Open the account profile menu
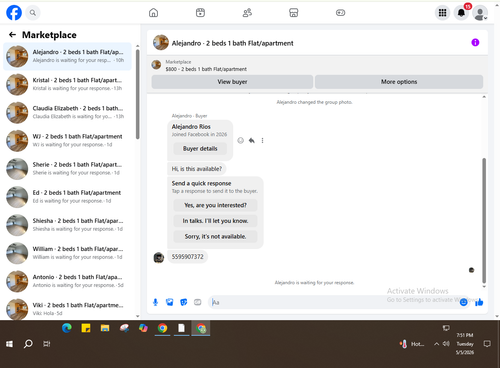 [x=480, y=13]
